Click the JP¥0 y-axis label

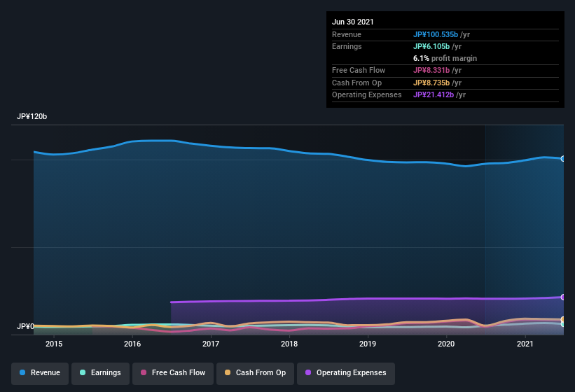(x=25, y=326)
